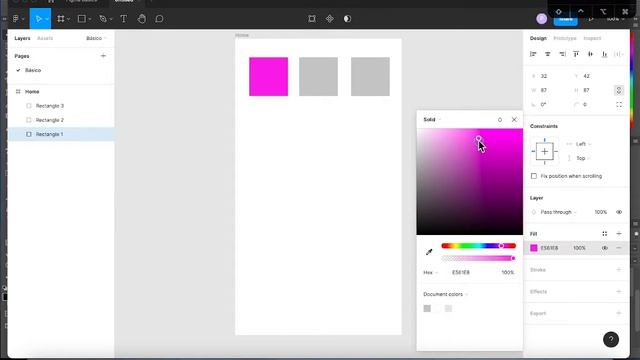The image size is (640, 360).
Task: Pick a color with the eyedropper
Action: 429,252
